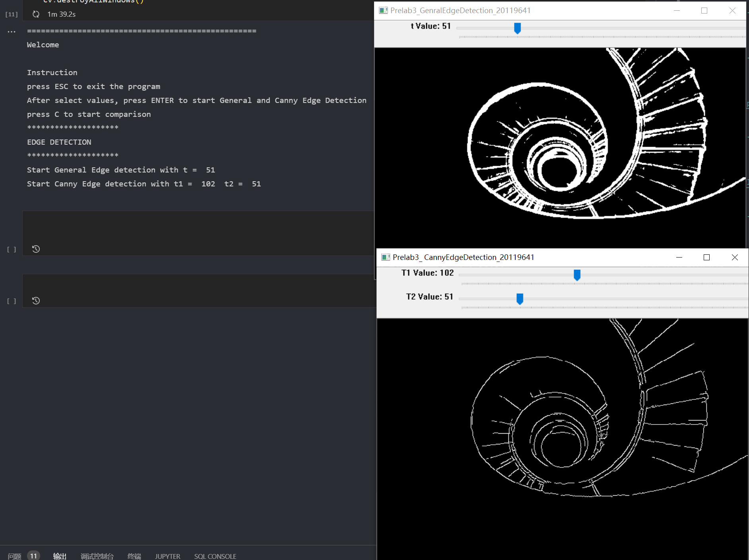The height and width of the screenshot is (560, 749).
Task: Open the SQL CONSOLE tab
Action: pos(215,556)
